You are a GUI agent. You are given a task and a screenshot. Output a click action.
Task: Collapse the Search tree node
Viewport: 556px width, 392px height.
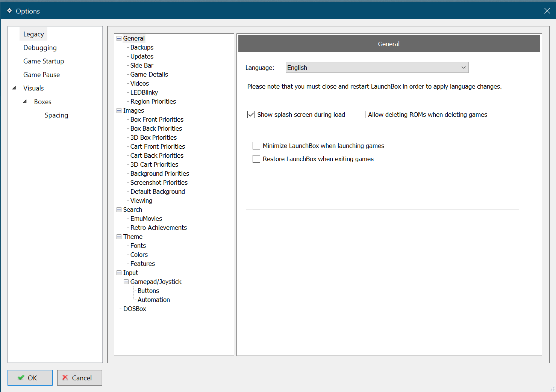click(x=119, y=210)
